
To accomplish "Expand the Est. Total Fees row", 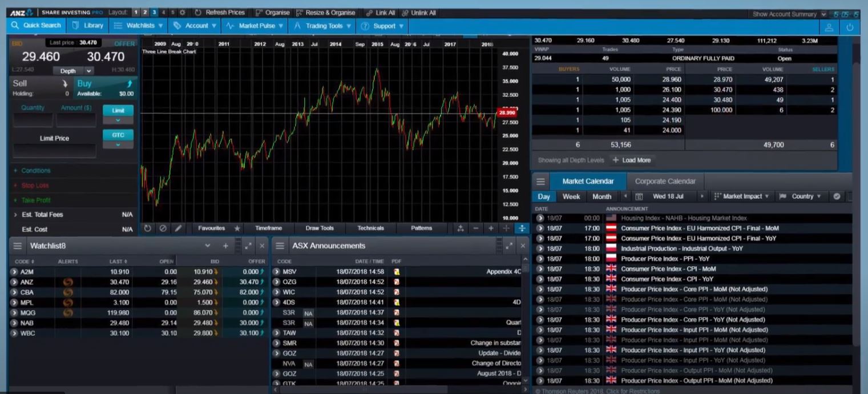I will coord(15,215).
